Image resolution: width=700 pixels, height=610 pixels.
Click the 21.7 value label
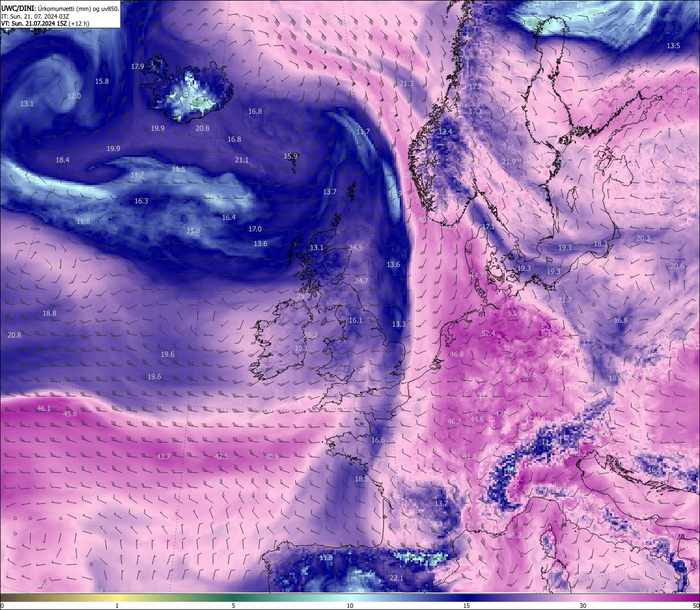565,300
